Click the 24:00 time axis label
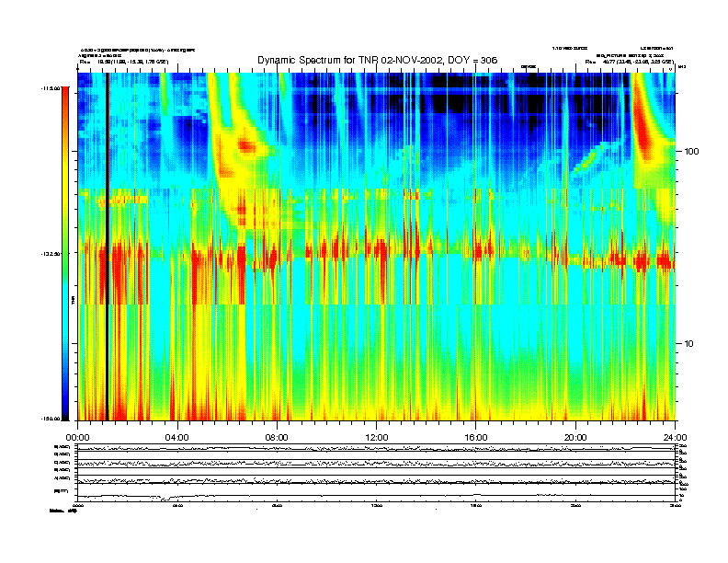 675,438
